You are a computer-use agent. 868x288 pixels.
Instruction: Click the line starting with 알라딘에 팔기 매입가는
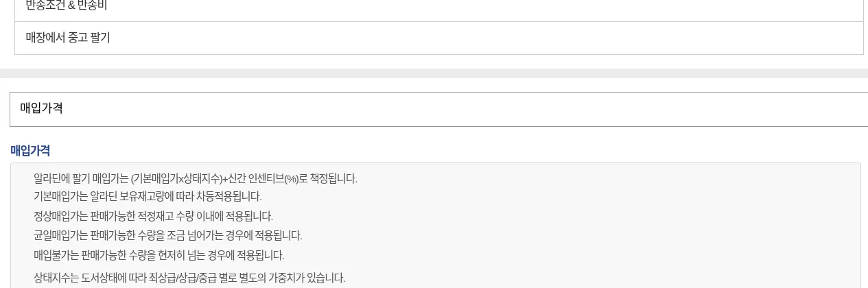pyautogui.click(x=196, y=178)
